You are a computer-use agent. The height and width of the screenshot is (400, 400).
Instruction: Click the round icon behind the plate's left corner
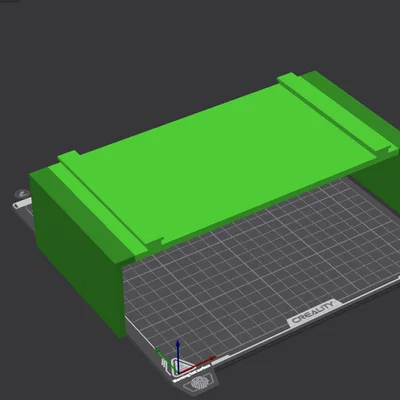[x=23, y=193]
